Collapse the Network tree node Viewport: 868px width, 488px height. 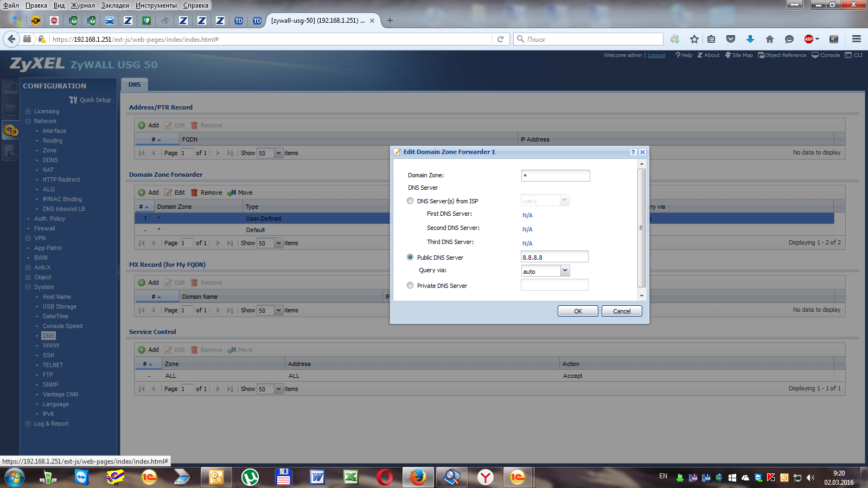(28, 121)
